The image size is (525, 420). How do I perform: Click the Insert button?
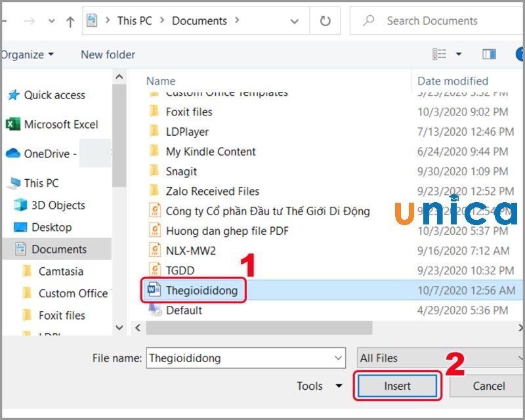[397, 386]
